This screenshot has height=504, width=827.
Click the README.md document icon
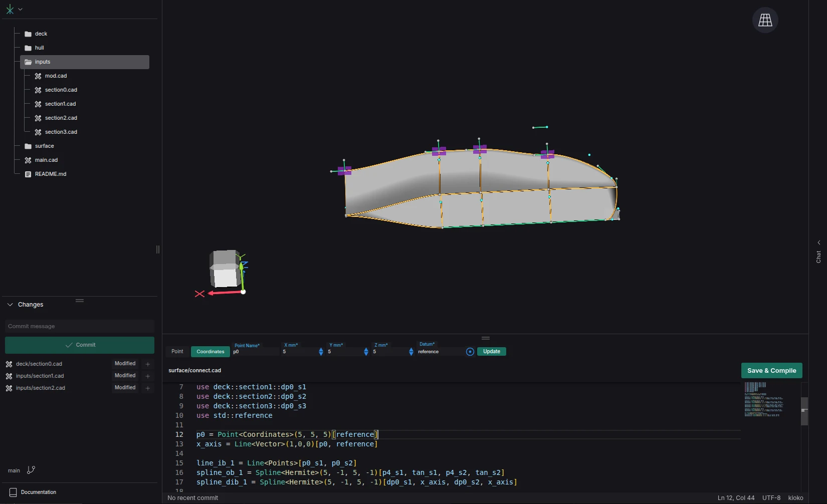28,174
